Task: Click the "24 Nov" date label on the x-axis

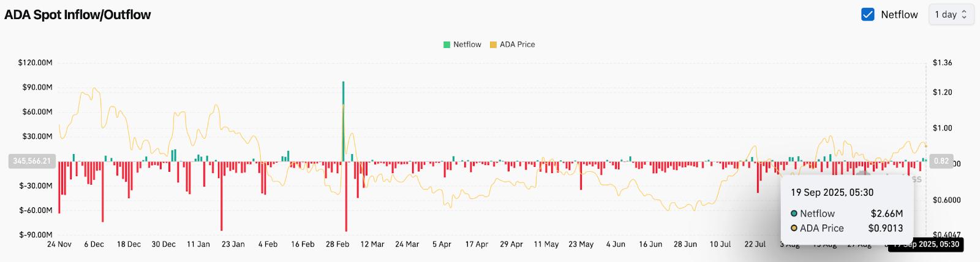Action: coord(59,244)
